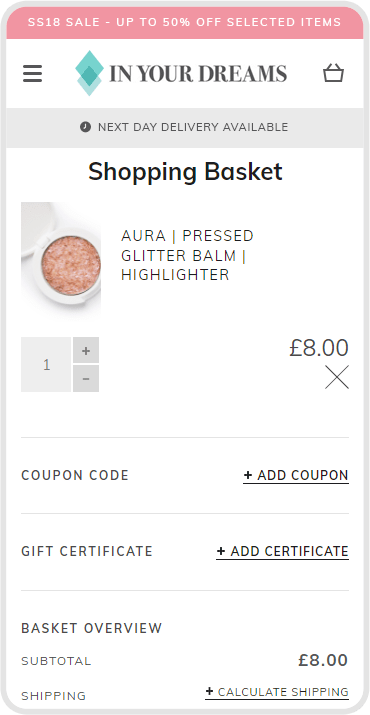Click the subtotal amount £8.00
The image size is (370, 715).
(x=323, y=660)
